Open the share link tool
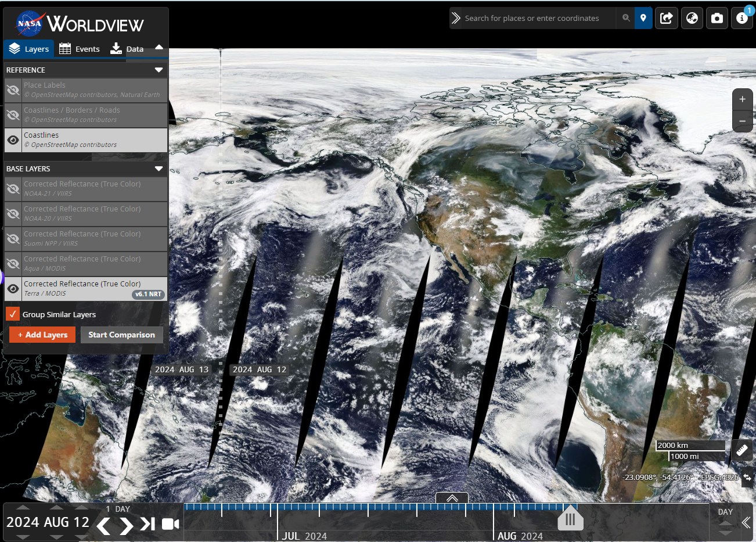 [x=667, y=18]
